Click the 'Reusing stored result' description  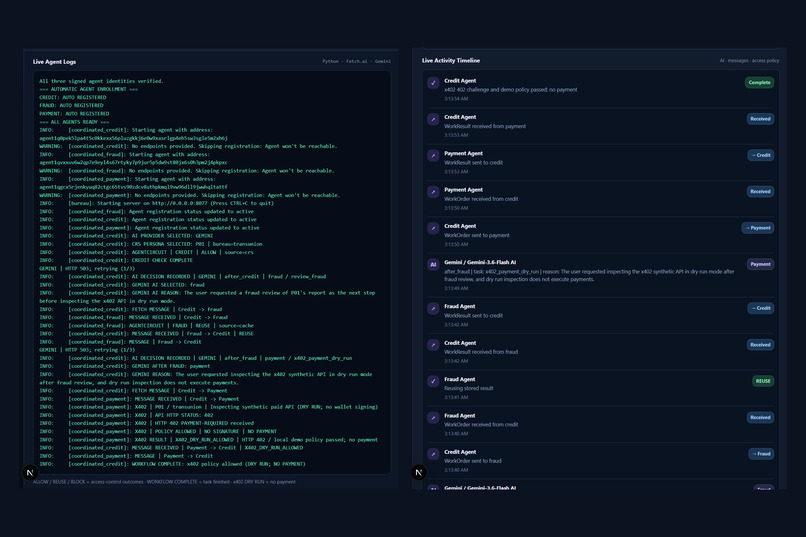[469, 388]
